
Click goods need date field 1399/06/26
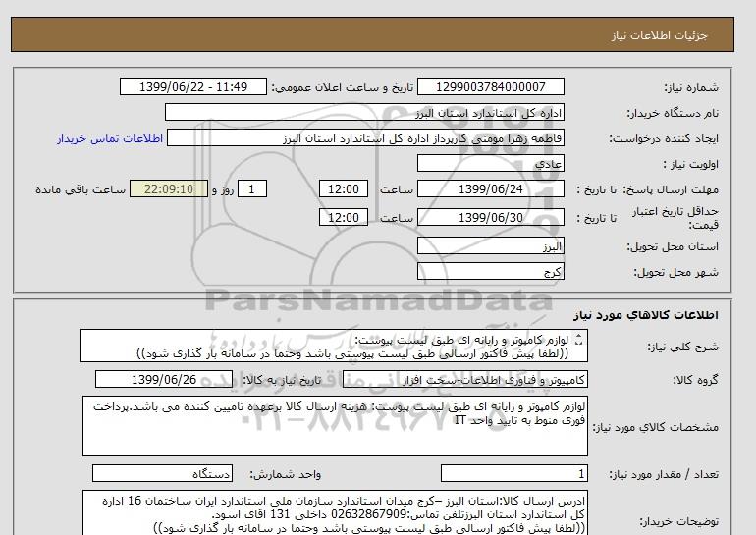(164, 379)
